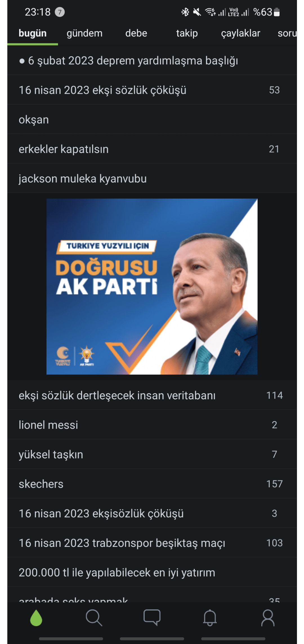The width and height of the screenshot is (304, 644).
Task: Open 'erkekler kapatılsın' topic
Action: coord(152,149)
